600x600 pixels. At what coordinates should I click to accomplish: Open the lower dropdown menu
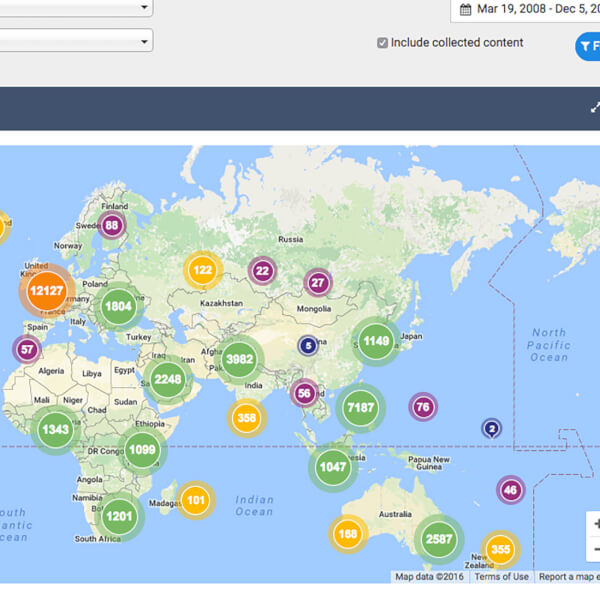pos(77,40)
